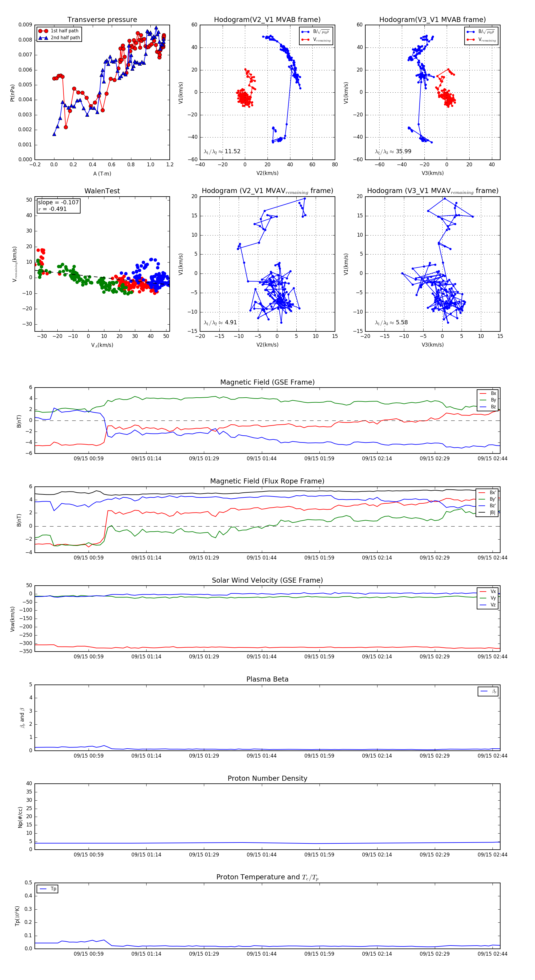The image size is (535, 980).
Task: Click '09/15 00:59' tick under Proton Temperature plot
Action: pyautogui.click(x=88, y=954)
